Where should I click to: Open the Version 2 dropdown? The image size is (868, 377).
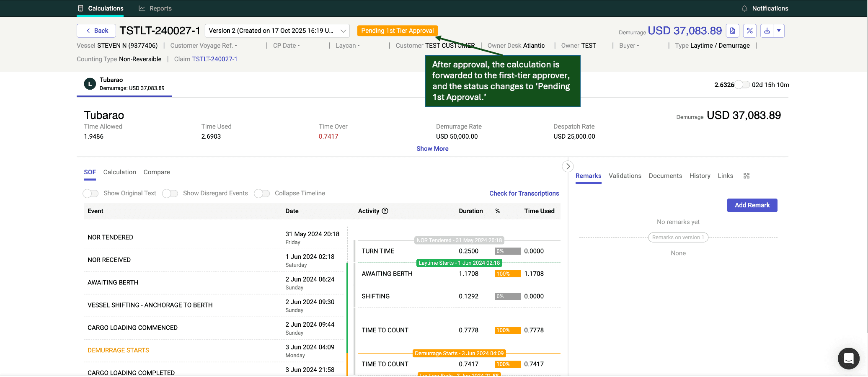[x=277, y=31]
